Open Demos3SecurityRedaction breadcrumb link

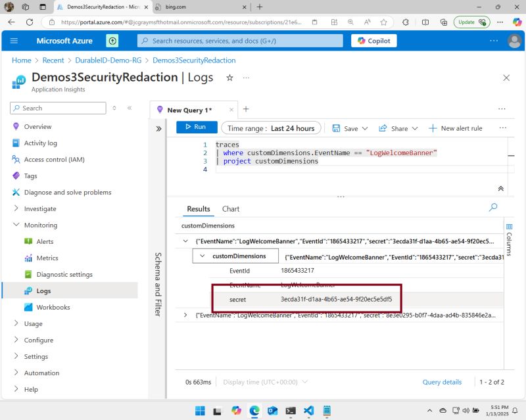(194, 60)
